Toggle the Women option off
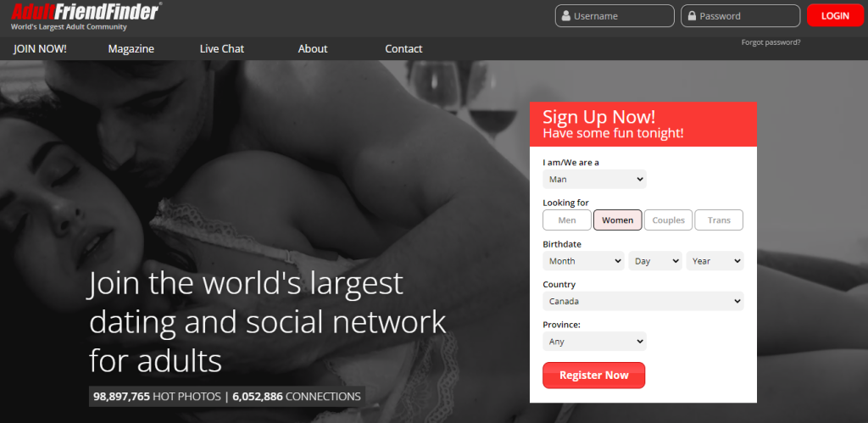The image size is (868, 423). coord(617,220)
